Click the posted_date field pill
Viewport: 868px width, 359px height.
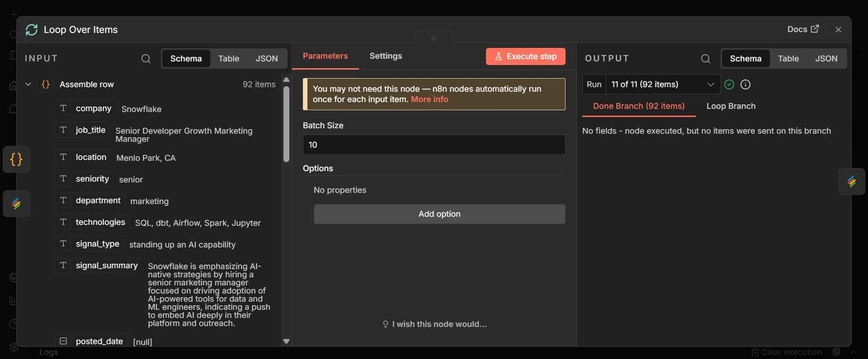point(91,341)
